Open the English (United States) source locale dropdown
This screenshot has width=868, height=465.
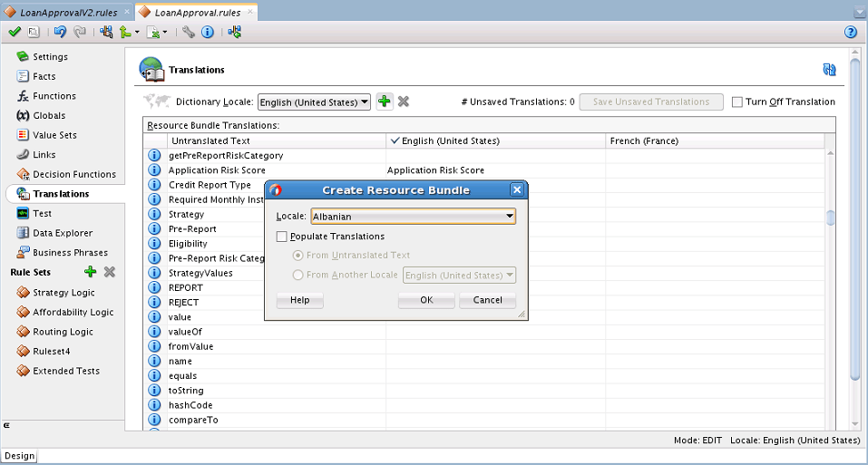460,275
